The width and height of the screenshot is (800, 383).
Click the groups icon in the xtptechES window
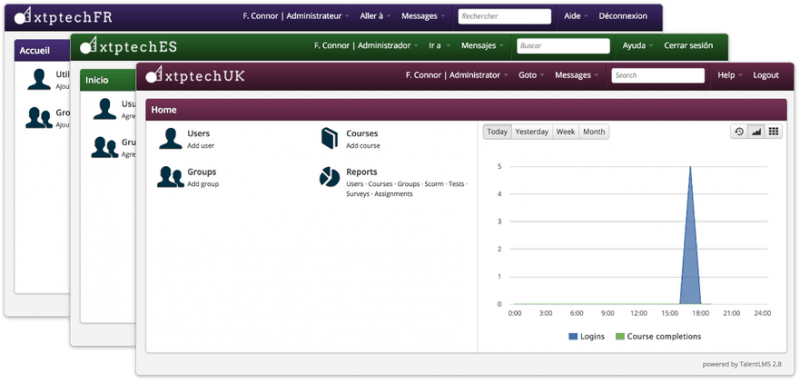point(105,147)
